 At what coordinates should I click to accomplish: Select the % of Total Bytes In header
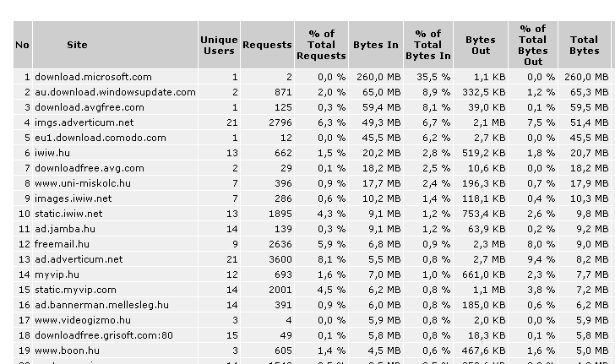pos(428,45)
